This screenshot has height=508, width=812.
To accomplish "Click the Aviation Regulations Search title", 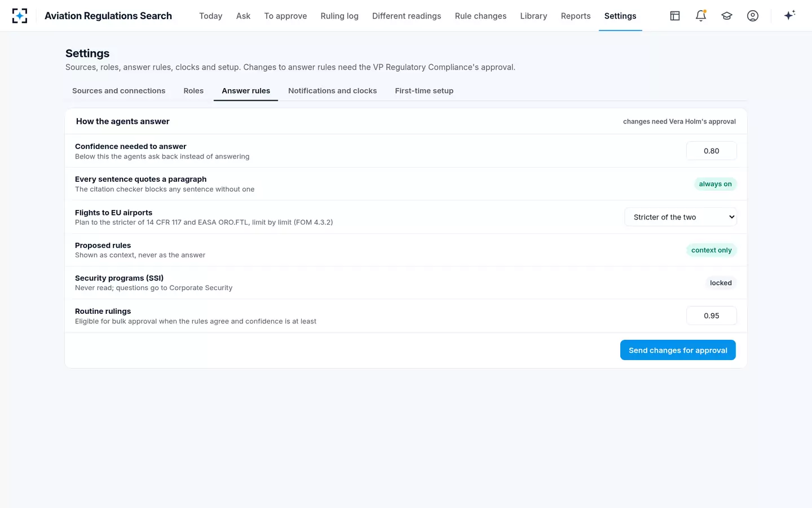I will click(x=108, y=16).
